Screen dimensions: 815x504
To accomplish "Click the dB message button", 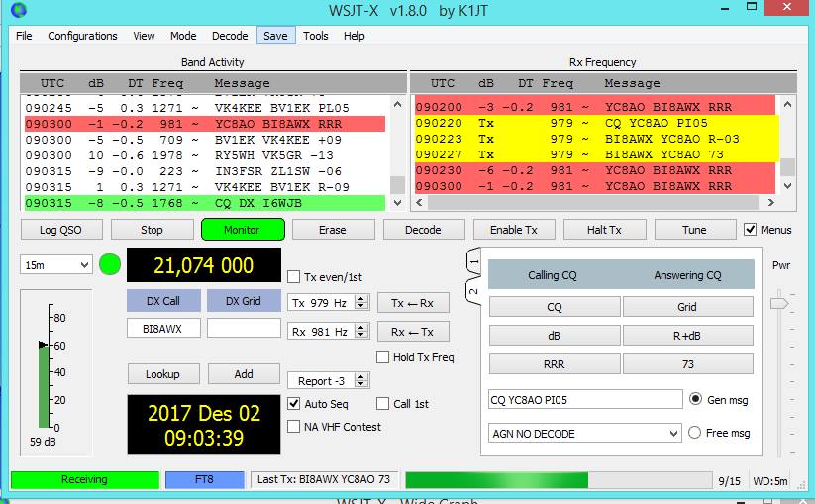I will click(555, 336).
